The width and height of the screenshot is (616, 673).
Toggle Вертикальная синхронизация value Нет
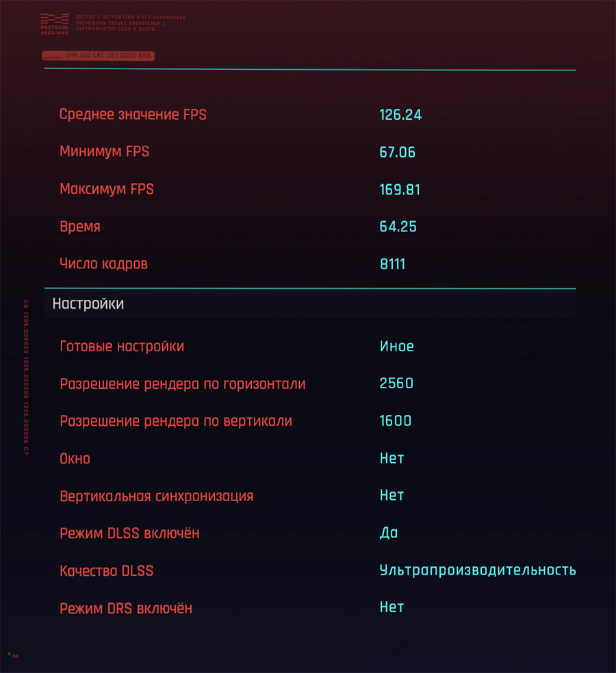(392, 495)
